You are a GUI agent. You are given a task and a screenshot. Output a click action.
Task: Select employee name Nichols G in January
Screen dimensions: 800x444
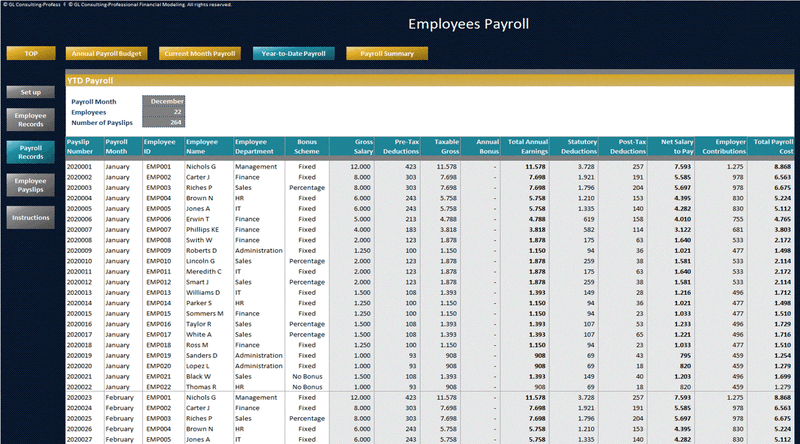coord(201,166)
